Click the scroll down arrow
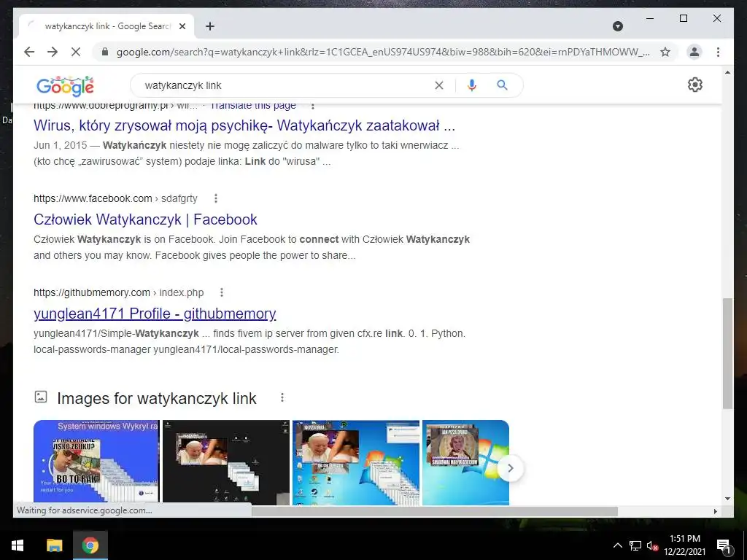This screenshot has height=560, width=747. pos(727,499)
